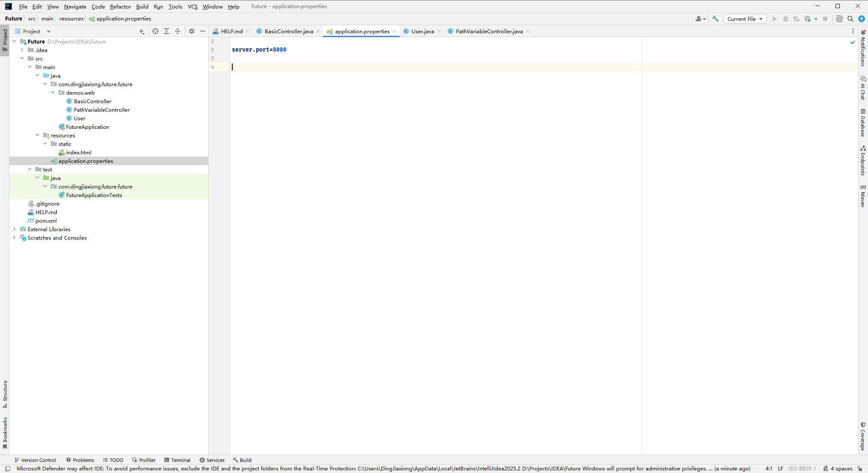868x473 pixels.
Task: Click the Debug bug icon
Action: pyautogui.click(x=786, y=19)
